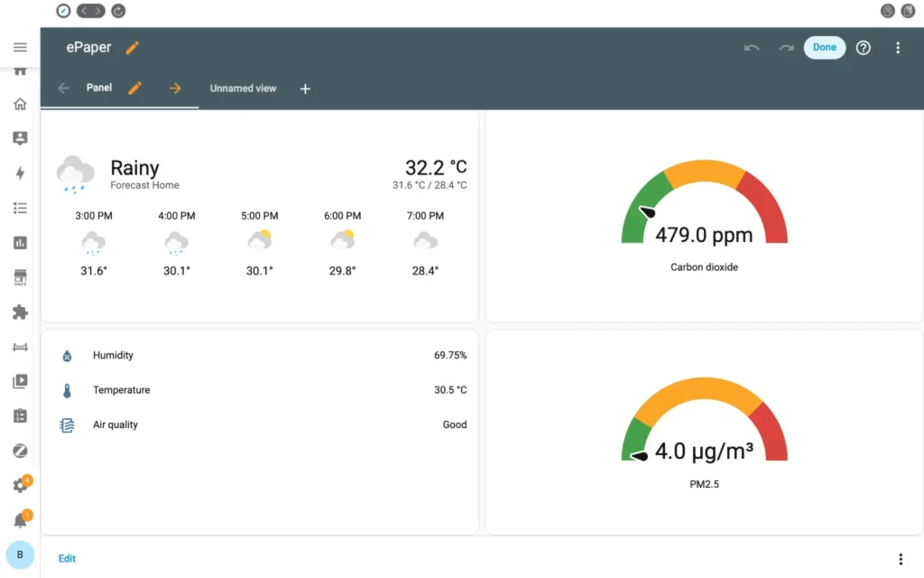Open the History chart icon in sidebar

tap(20, 242)
